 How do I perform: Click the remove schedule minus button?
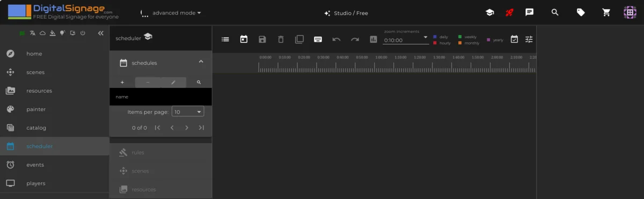tap(148, 83)
